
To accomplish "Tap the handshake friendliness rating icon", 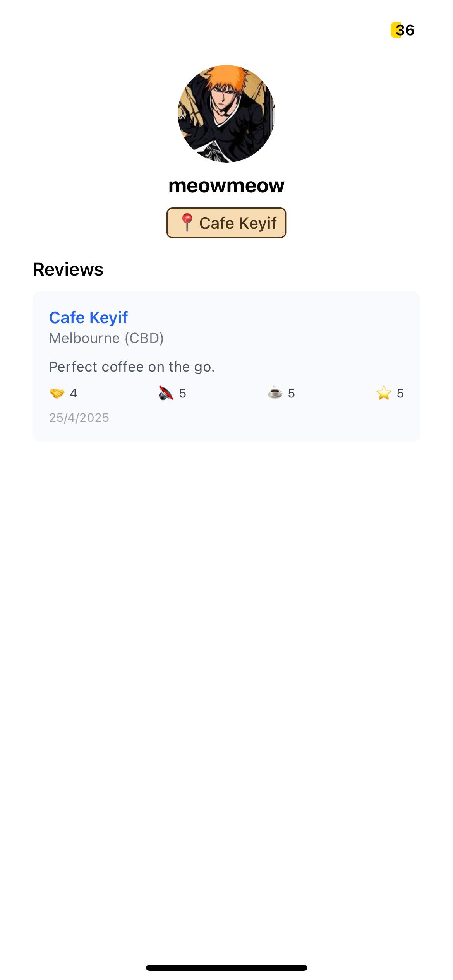I will point(57,393).
